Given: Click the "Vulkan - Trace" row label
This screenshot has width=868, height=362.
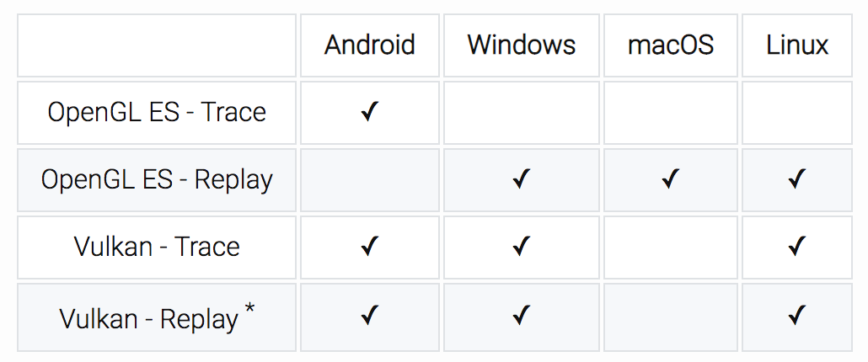Looking at the screenshot, I should coord(157,247).
